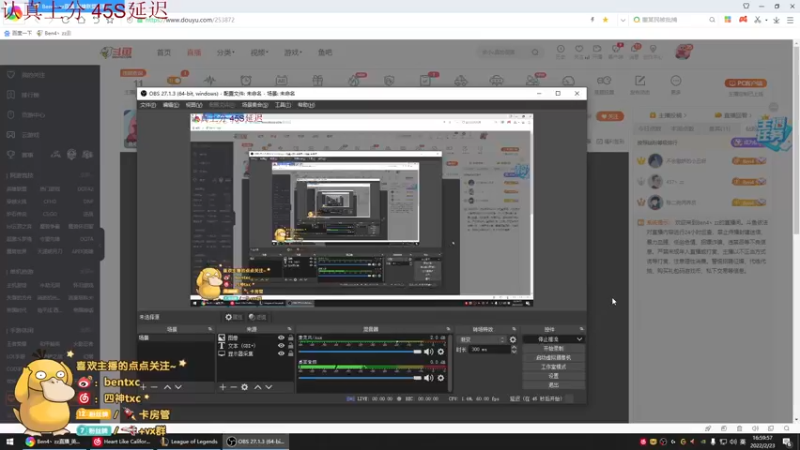Screen dimensions: 800x450
Task: Move source up in sources toolbar
Action: pos(258,387)
